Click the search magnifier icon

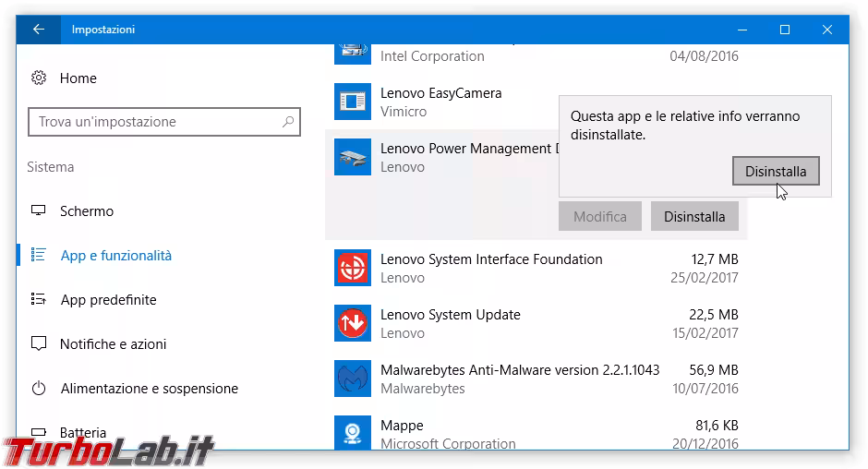click(288, 122)
